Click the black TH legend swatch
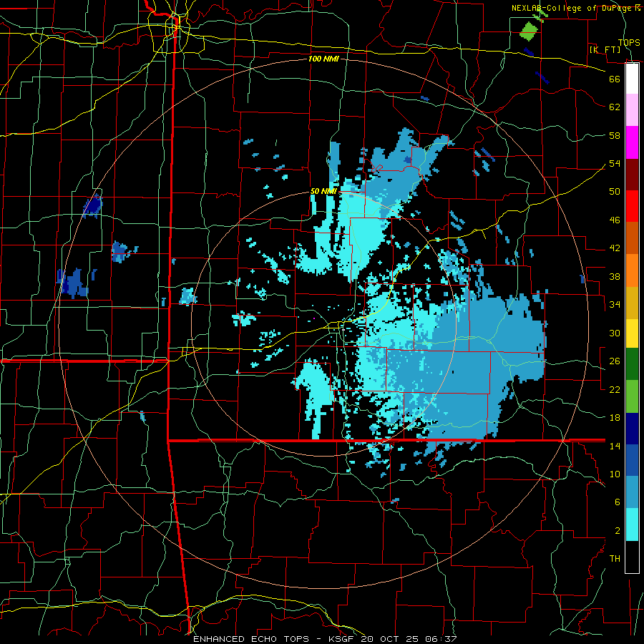Image resolution: width=644 pixels, height=644 pixels. coord(632,557)
